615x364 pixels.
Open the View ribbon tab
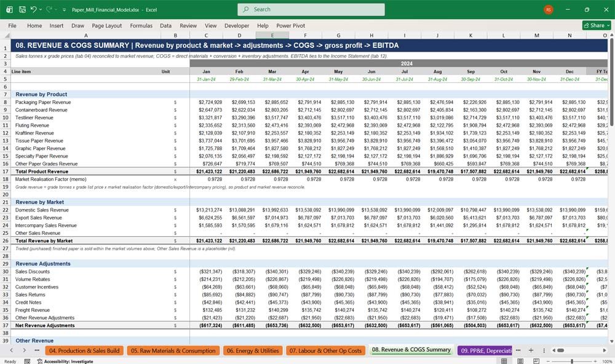[x=210, y=25]
